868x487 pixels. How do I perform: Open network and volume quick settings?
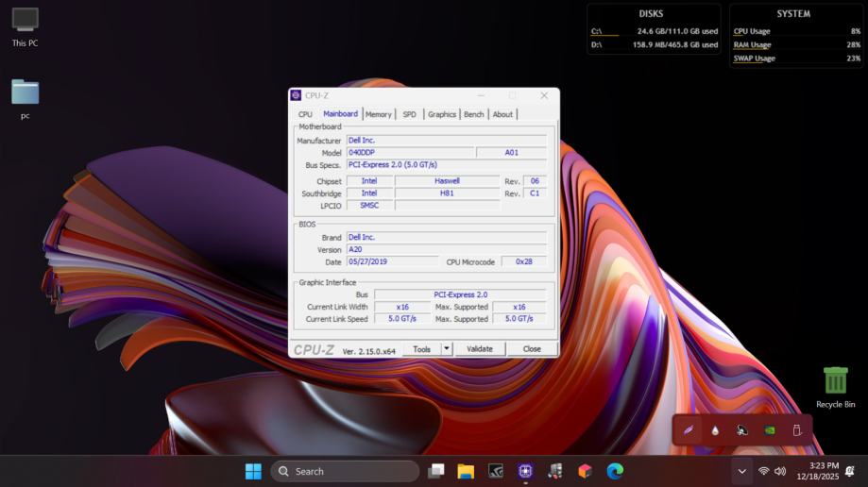[x=771, y=471]
